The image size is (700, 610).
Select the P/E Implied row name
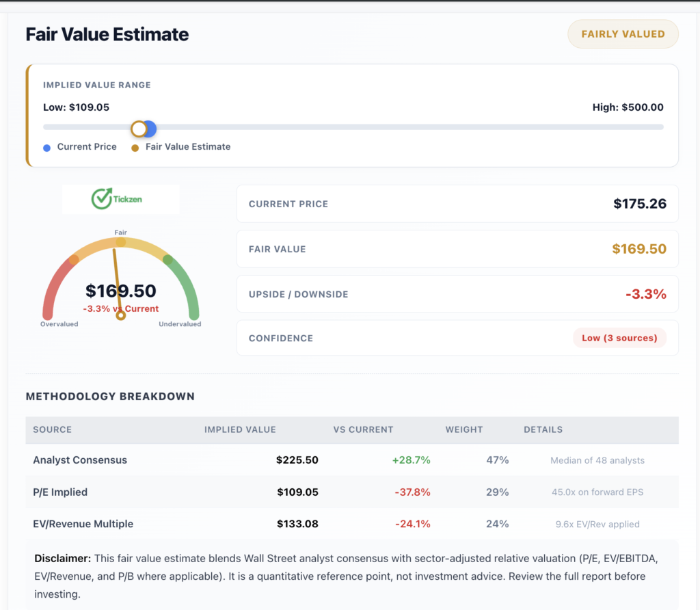[60, 492]
